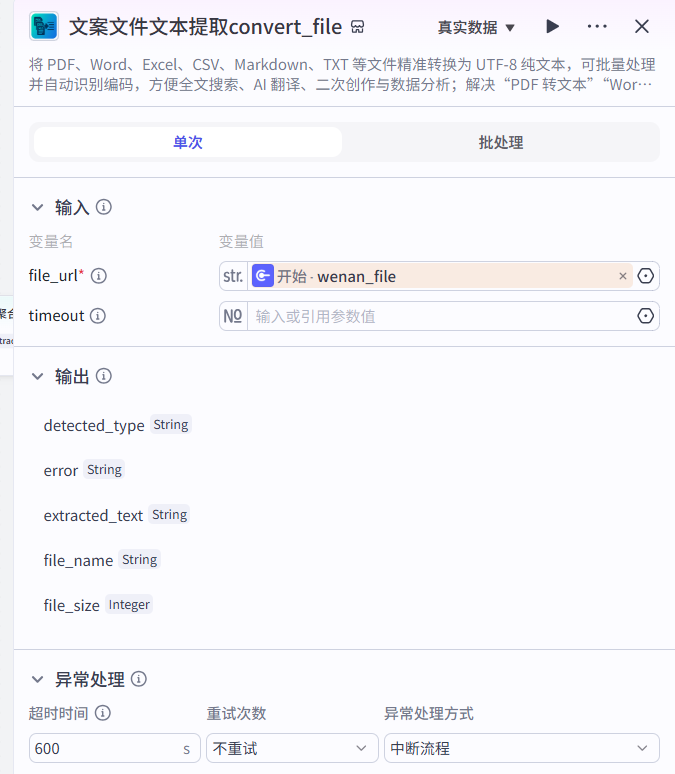Image resolution: width=675 pixels, height=774 pixels.
Task: Click the variable picker icon in file_url field
Action: pos(646,276)
